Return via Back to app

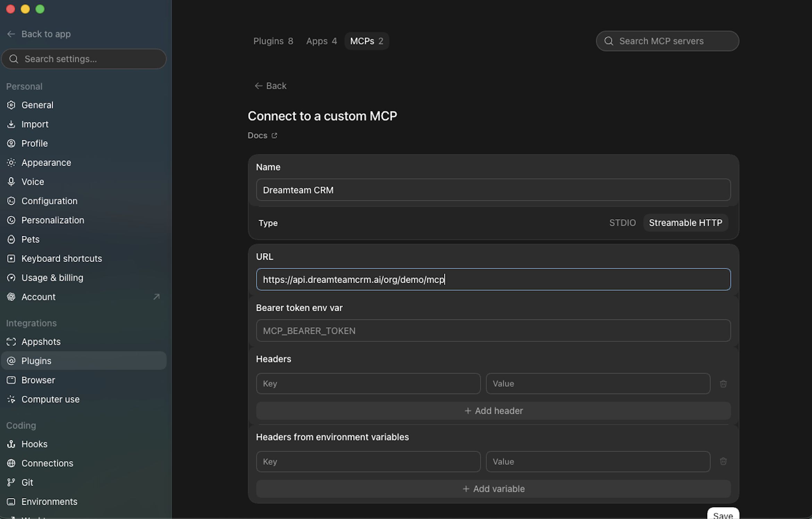click(39, 34)
